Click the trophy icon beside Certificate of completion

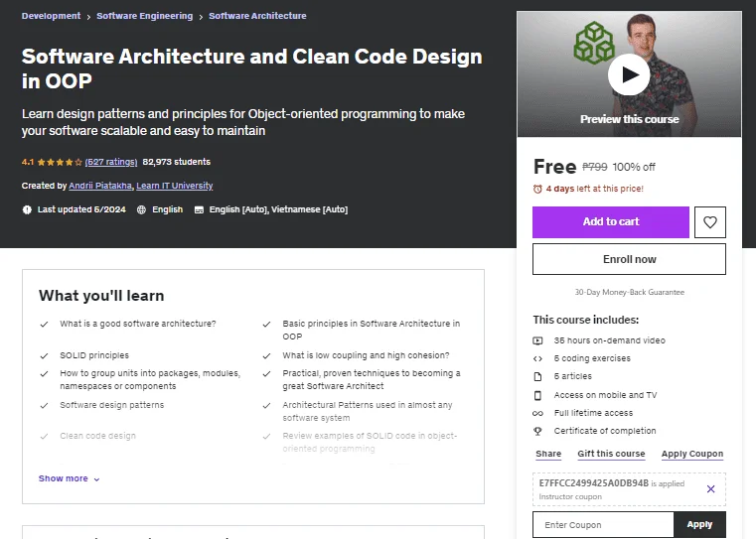[x=537, y=431]
